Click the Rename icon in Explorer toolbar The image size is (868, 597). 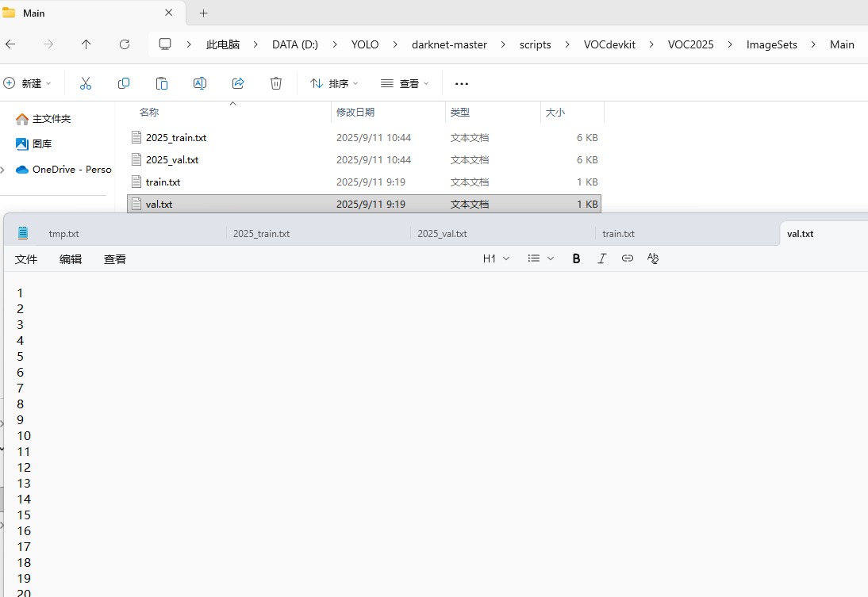pos(200,83)
